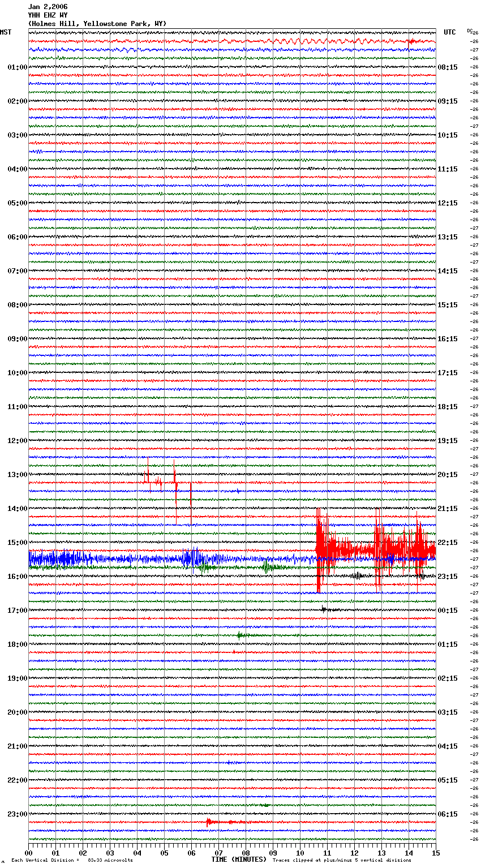Select the 04:00 MST time label
Image resolution: width=481 pixels, height=868 pixels.
17,169
